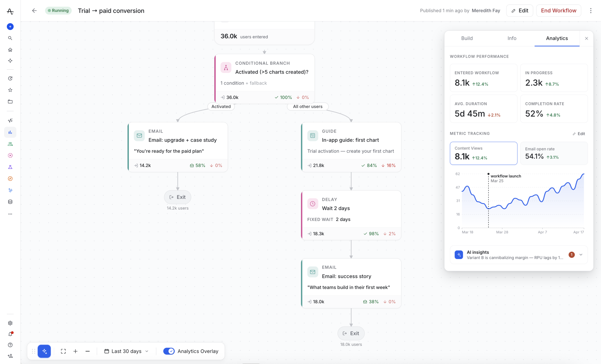This screenshot has height=364, width=601.
Task: Open the users/people icon in sidebar
Action: coord(10,144)
